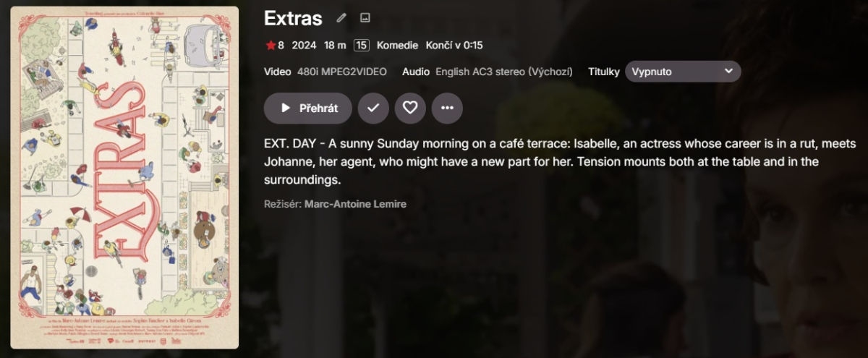This screenshot has height=358, width=868.
Task: Open the Titulky dropdown showing Vypnuto
Action: (x=683, y=72)
